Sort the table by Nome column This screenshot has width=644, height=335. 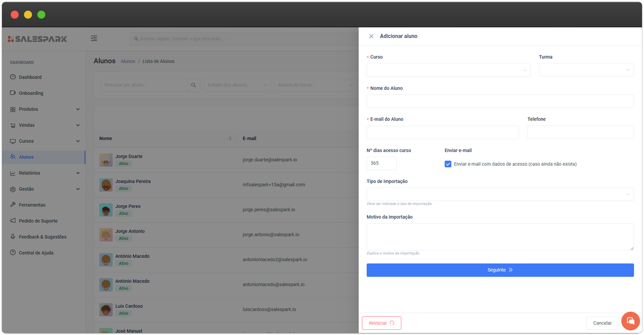pyautogui.click(x=230, y=138)
